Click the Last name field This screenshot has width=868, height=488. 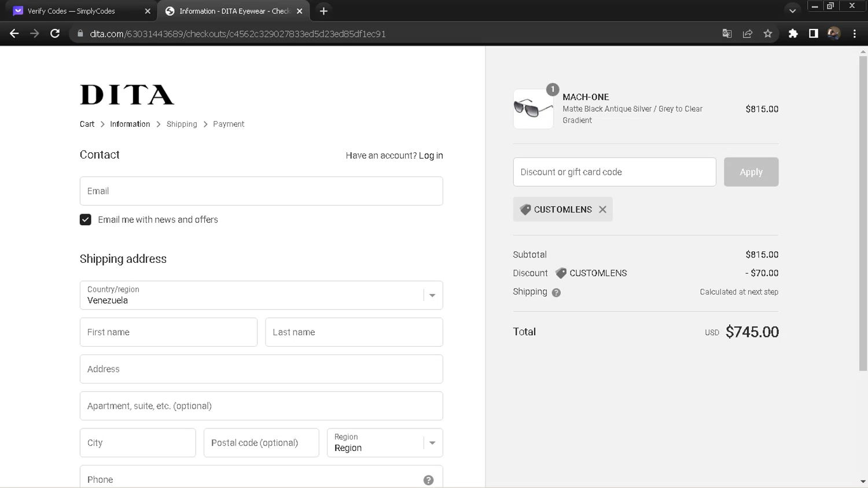354,332
